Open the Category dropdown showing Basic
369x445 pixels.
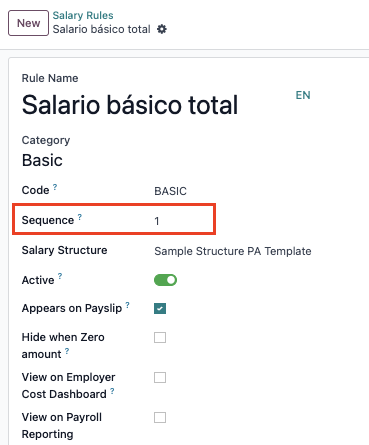point(167,160)
